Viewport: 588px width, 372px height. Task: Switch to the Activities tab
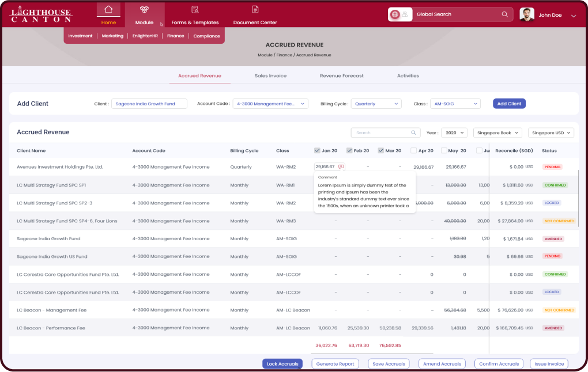(408, 75)
